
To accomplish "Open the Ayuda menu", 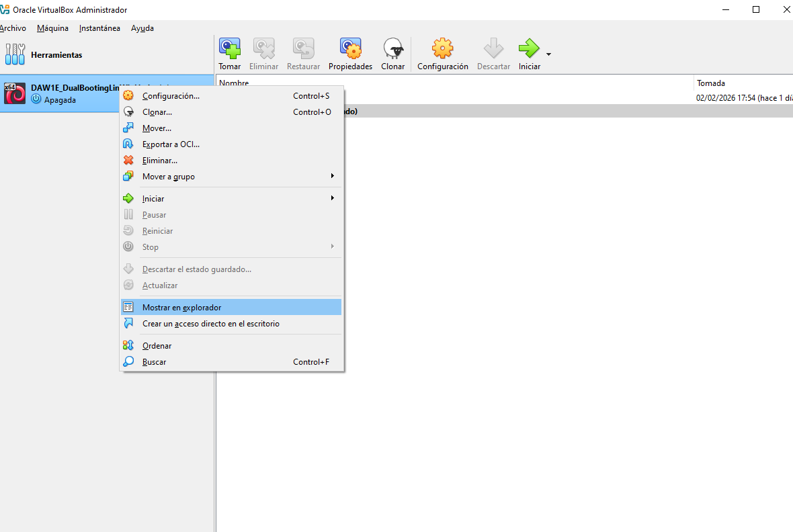I will click(x=142, y=28).
